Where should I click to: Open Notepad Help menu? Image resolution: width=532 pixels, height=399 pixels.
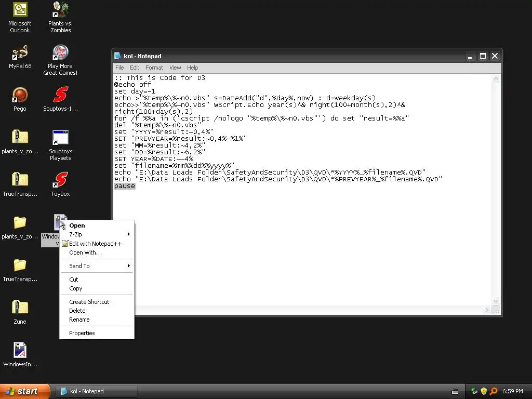(x=192, y=68)
